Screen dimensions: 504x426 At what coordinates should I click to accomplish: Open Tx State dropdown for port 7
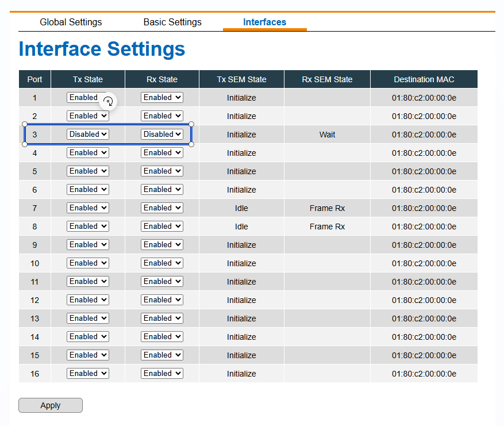(x=88, y=208)
